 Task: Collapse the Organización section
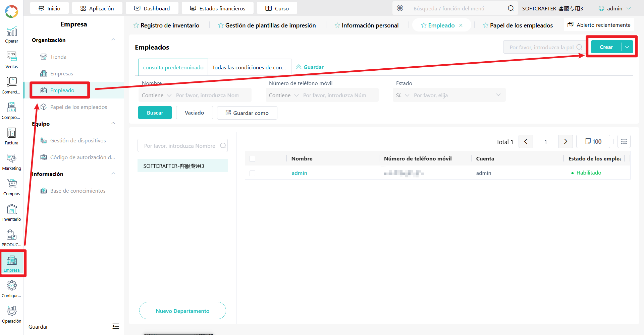(113, 40)
